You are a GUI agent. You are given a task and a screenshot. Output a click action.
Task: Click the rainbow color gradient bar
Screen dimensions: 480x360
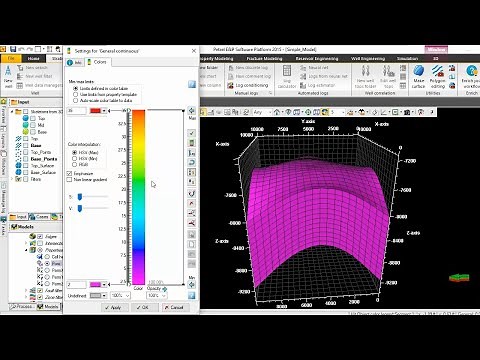(138, 197)
